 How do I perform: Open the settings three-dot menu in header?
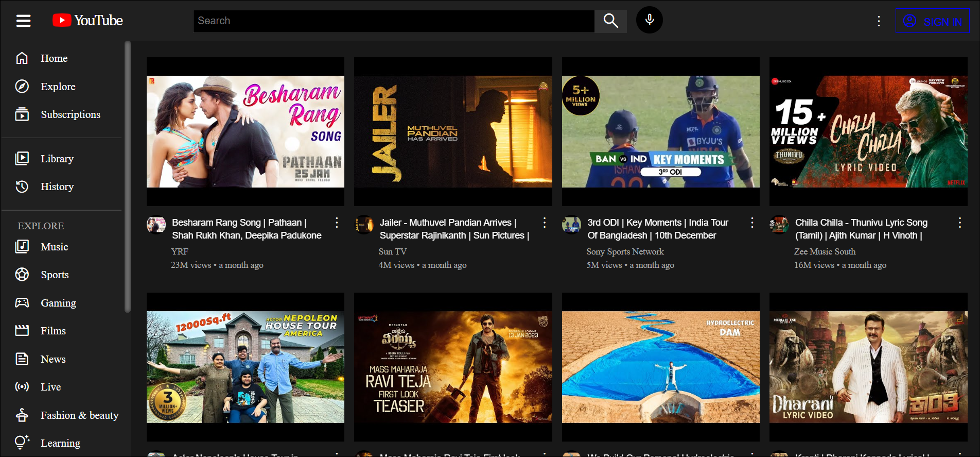click(879, 21)
